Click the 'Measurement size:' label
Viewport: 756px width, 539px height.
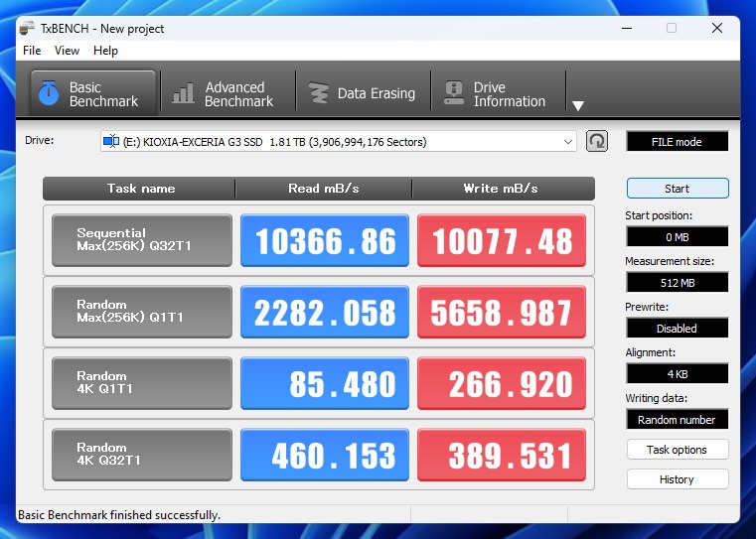pos(670,261)
